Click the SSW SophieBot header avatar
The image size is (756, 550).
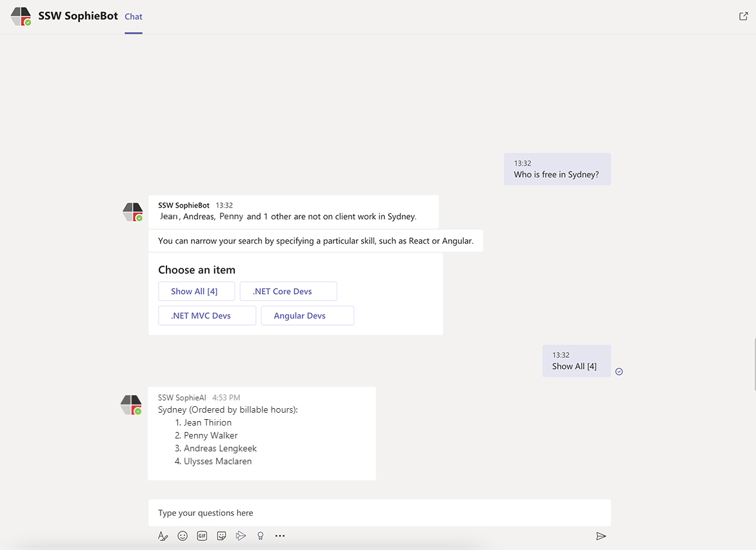click(x=21, y=17)
